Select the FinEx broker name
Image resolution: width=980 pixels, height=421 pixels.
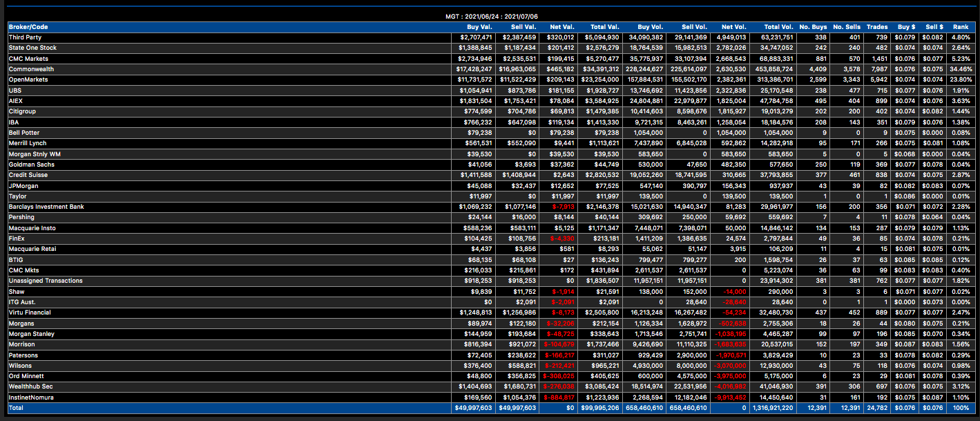coord(17,238)
